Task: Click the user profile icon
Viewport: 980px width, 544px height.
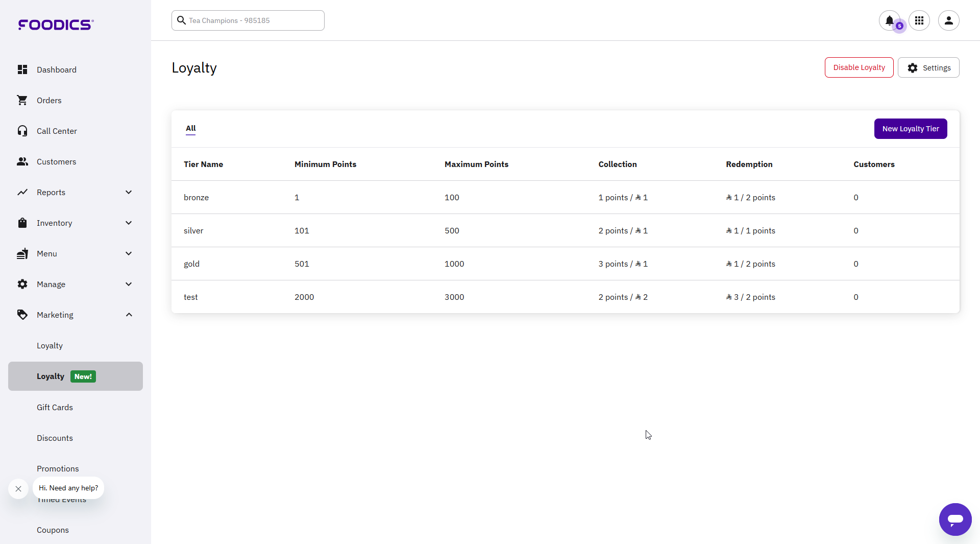Action: (949, 20)
